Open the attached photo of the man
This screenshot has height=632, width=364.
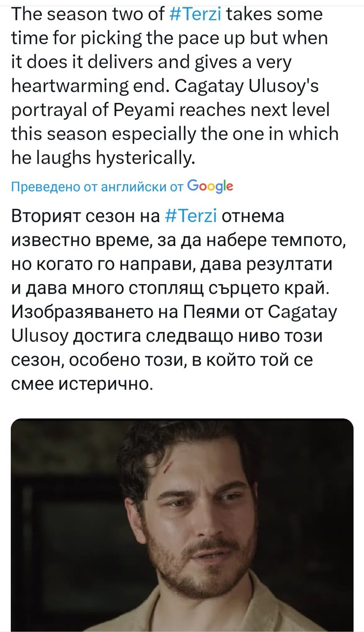182,524
